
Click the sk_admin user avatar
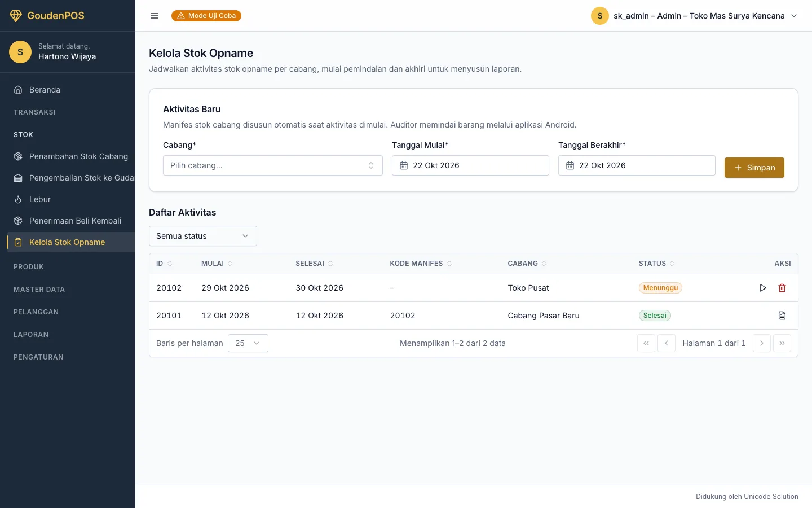click(x=600, y=16)
